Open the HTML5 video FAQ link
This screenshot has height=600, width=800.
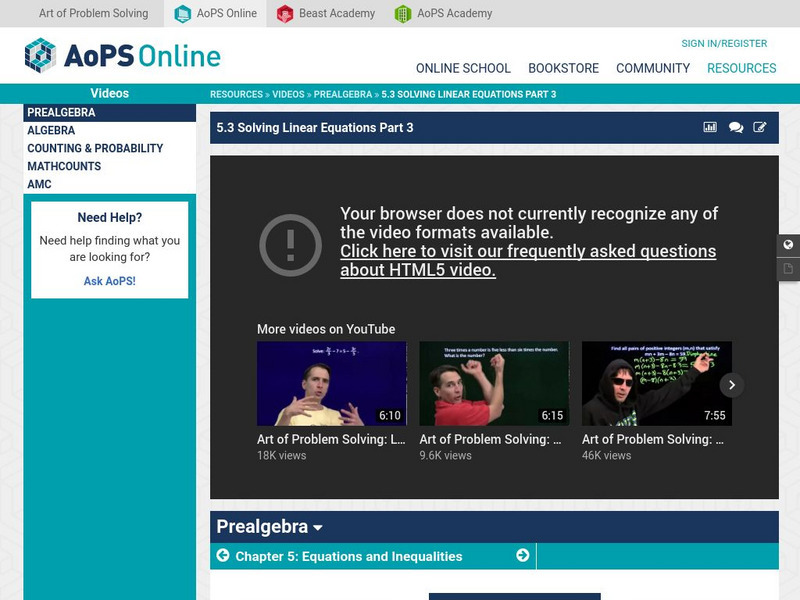(528, 260)
